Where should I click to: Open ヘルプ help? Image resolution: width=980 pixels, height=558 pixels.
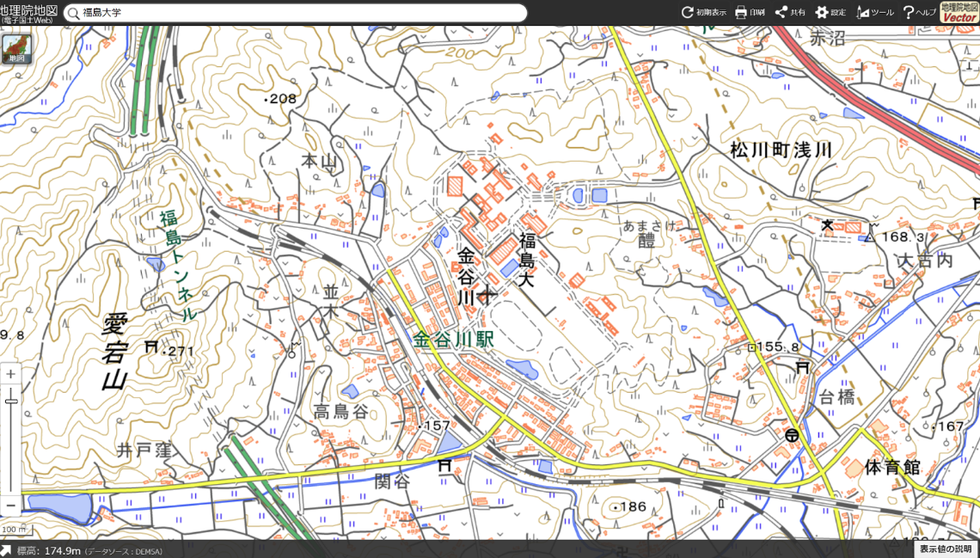[918, 12]
